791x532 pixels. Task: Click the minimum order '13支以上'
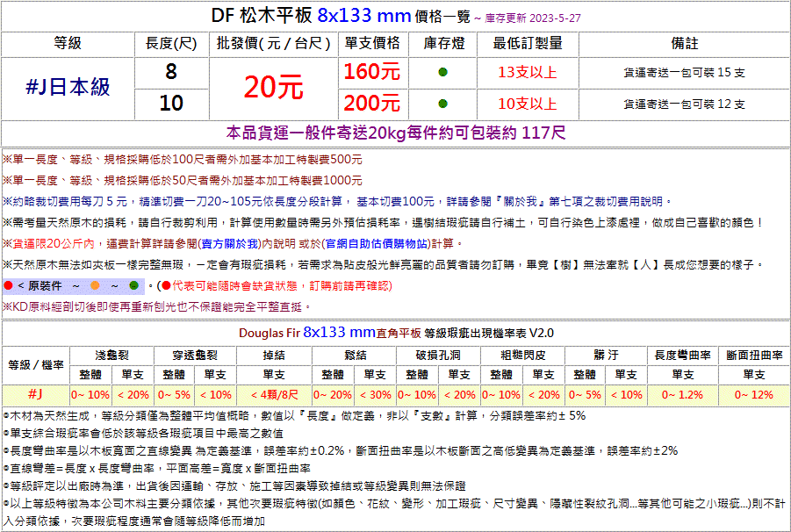point(528,72)
